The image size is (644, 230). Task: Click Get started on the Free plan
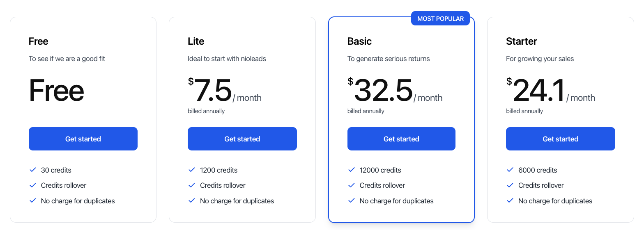(x=83, y=139)
